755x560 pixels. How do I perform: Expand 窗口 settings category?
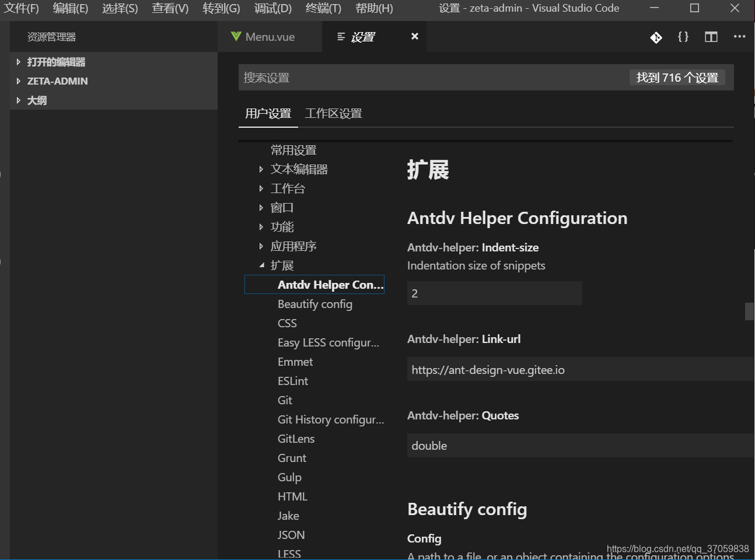261,208
